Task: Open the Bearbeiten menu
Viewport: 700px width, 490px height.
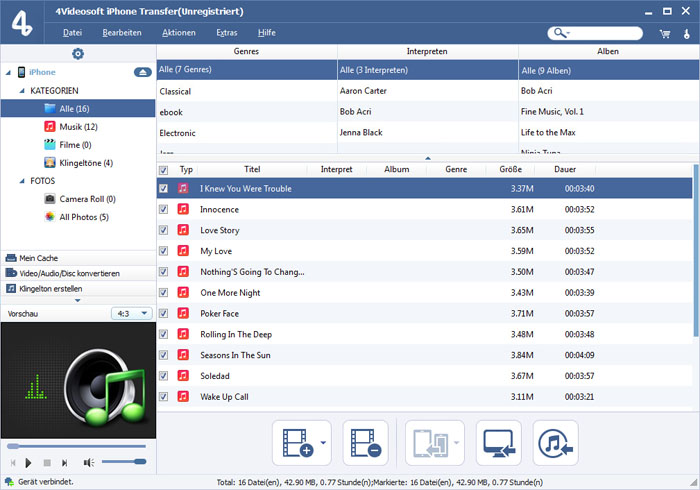Action: 122,33
